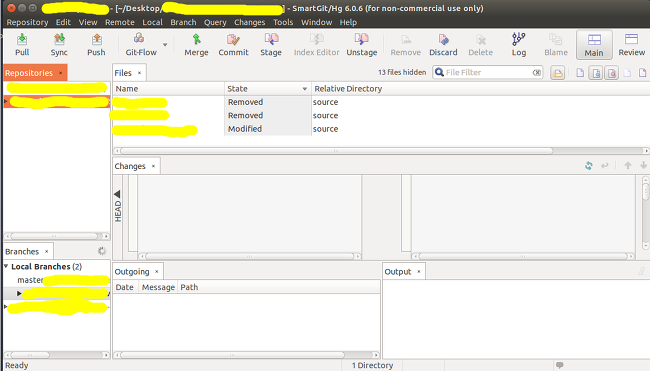Click the Remove toolbar icon

[x=405, y=44]
